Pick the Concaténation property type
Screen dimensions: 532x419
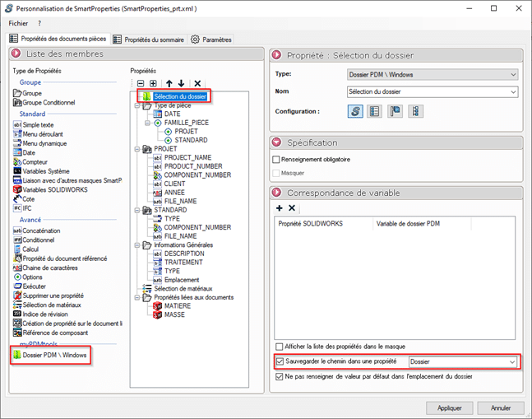(37, 230)
